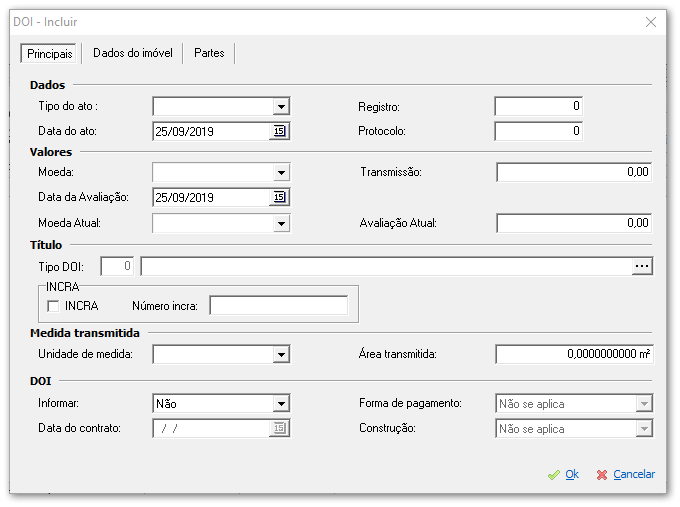
Task: Focus the Protocolo number field
Action: pyautogui.click(x=538, y=131)
